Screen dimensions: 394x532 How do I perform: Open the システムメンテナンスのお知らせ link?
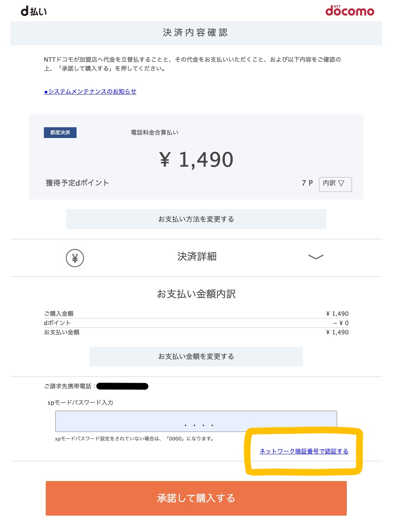click(x=90, y=92)
